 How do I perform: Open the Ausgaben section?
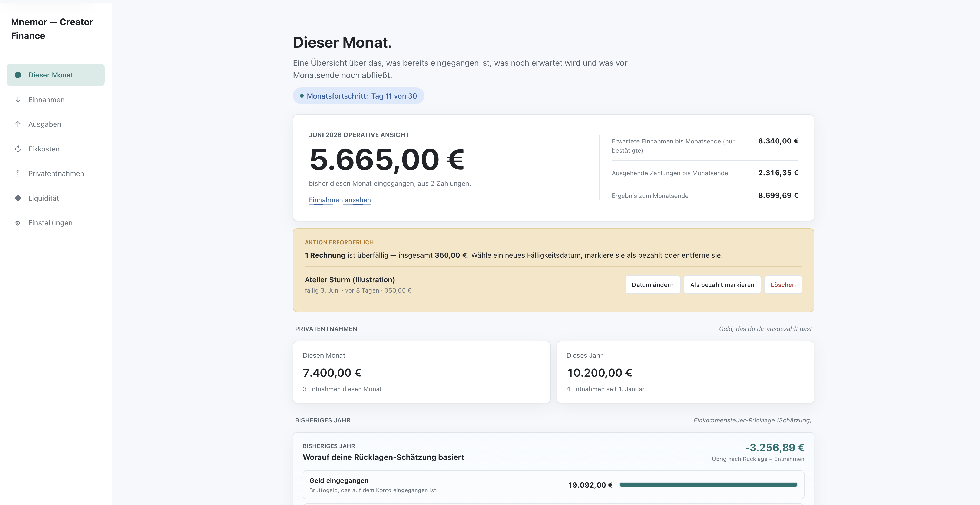tap(56, 124)
